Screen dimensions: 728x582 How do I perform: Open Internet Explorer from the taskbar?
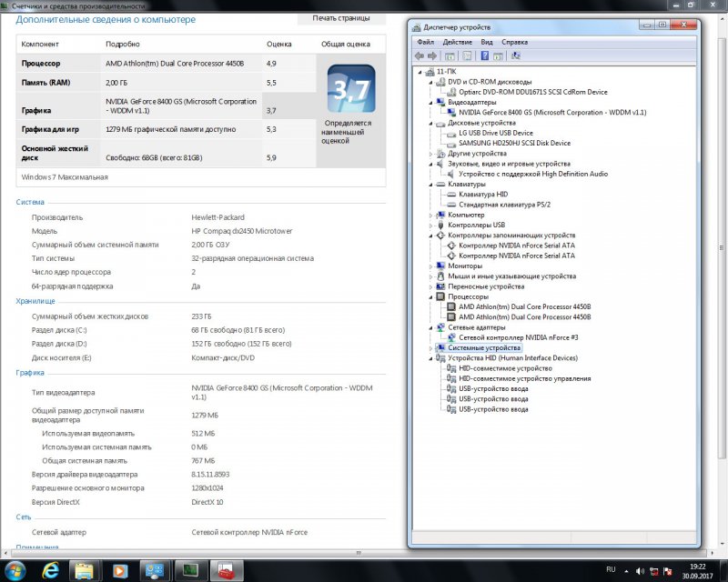click(50, 571)
